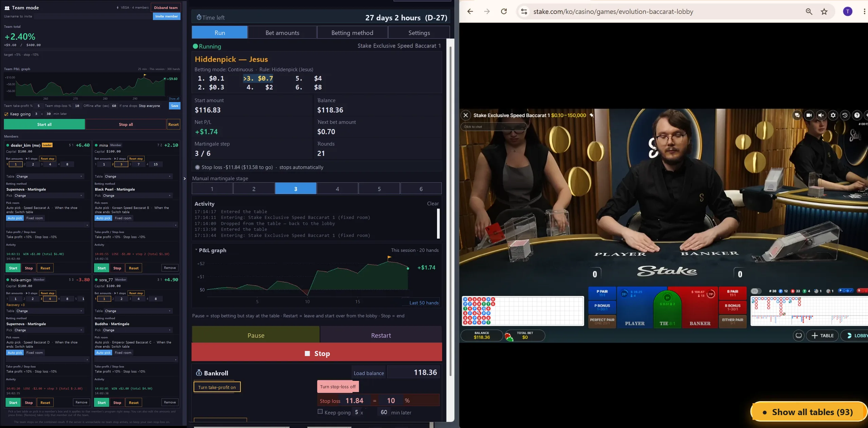Click the Username to invite field
This screenshot has width=868, height=428.
click(93, 16)
